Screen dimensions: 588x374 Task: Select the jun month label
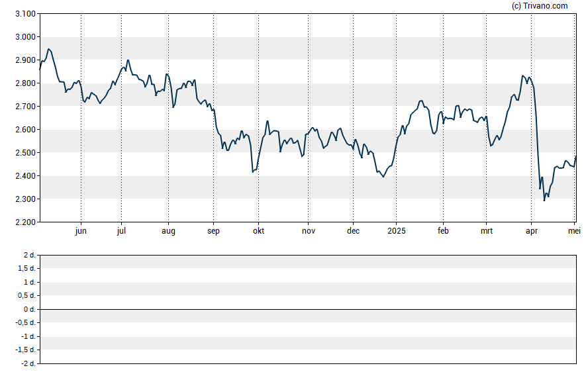81,231
